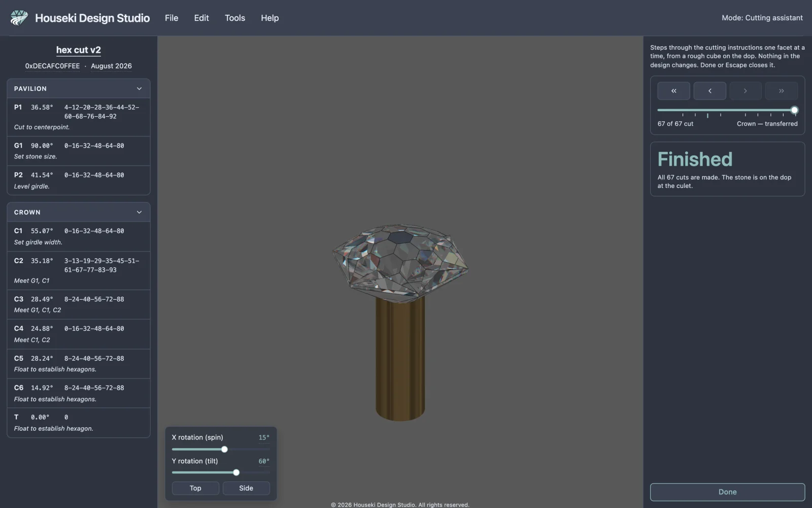The width and height of the screenshot is (812, 508).
Task: Click the "67 of 67 cut" counter
Action: coord(675,124)
